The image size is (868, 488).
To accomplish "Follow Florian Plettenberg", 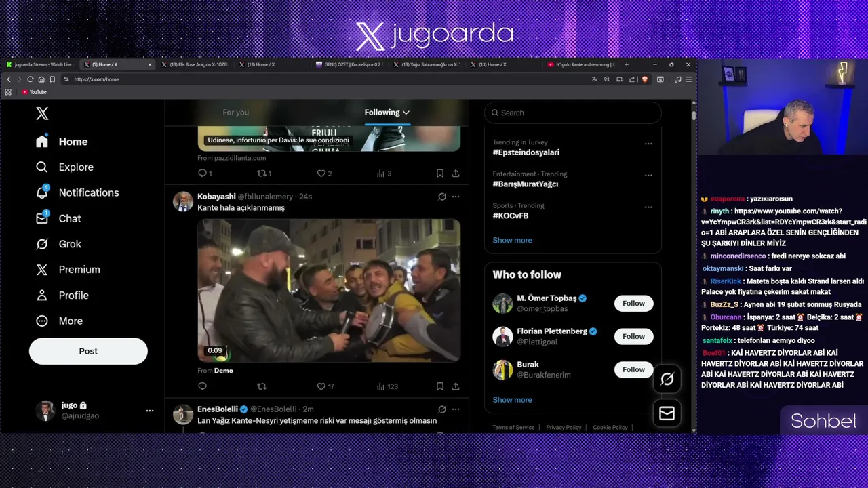I will [633, 336].
